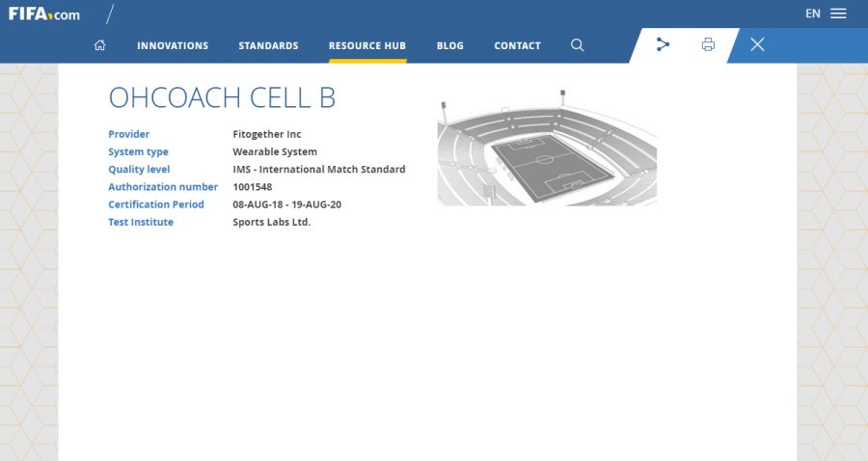868x461 pixels.
Task: Open the search magnifier icon
Action: click(577, 45)
